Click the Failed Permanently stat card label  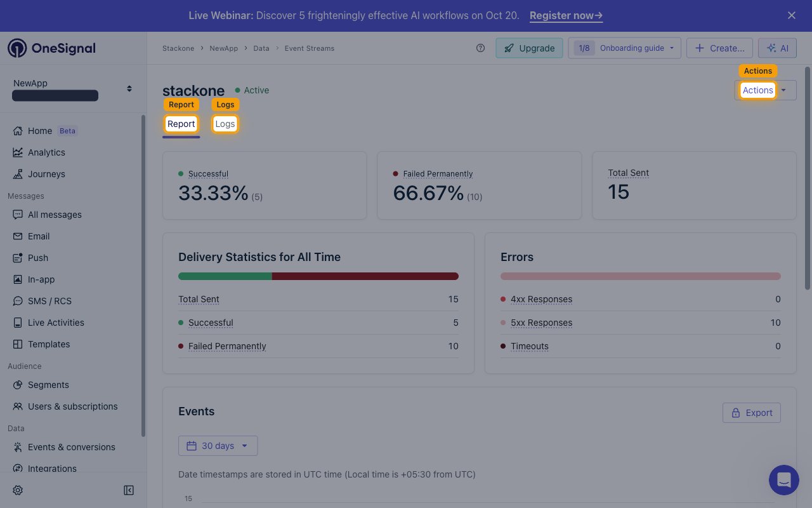pyautogui.click(x=438, y=174)
